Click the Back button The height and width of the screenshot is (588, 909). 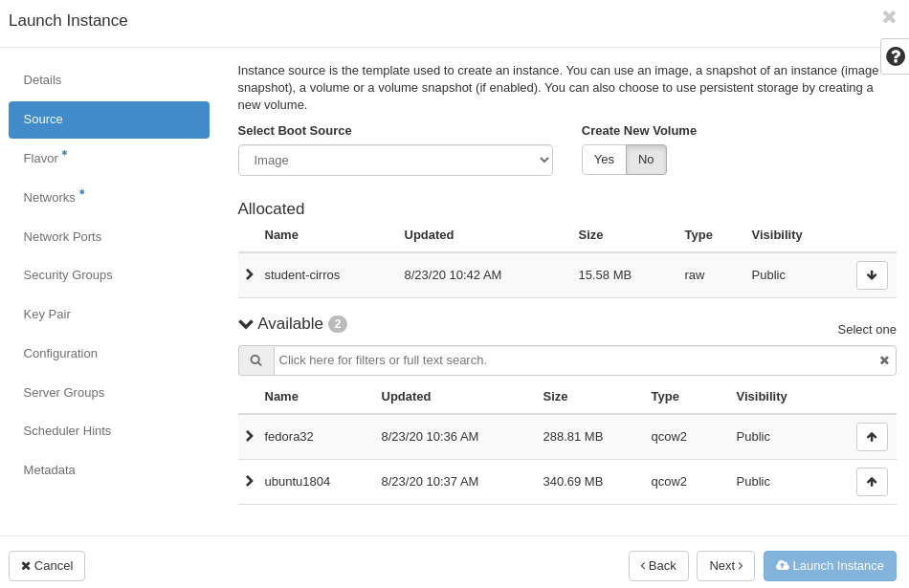tap(658, 566)
